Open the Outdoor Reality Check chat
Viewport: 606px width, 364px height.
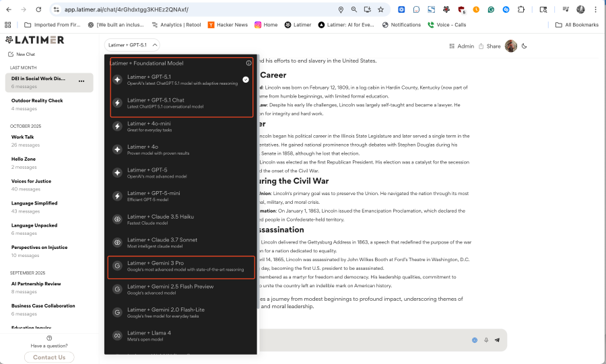pos(49,104)
